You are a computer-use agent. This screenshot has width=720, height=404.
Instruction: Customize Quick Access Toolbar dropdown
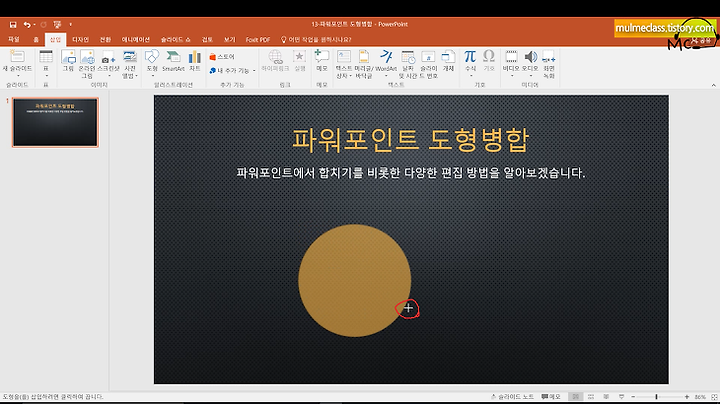(70, 24)
